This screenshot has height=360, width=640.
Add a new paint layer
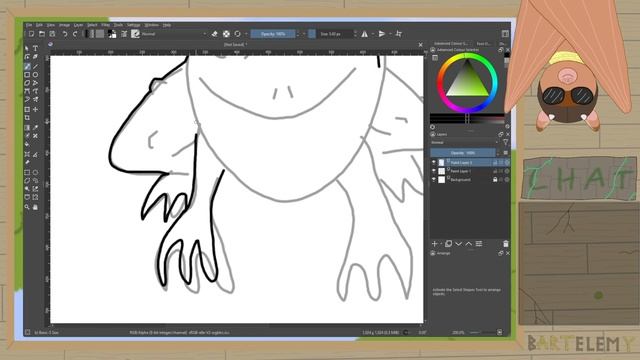(435, 244)
